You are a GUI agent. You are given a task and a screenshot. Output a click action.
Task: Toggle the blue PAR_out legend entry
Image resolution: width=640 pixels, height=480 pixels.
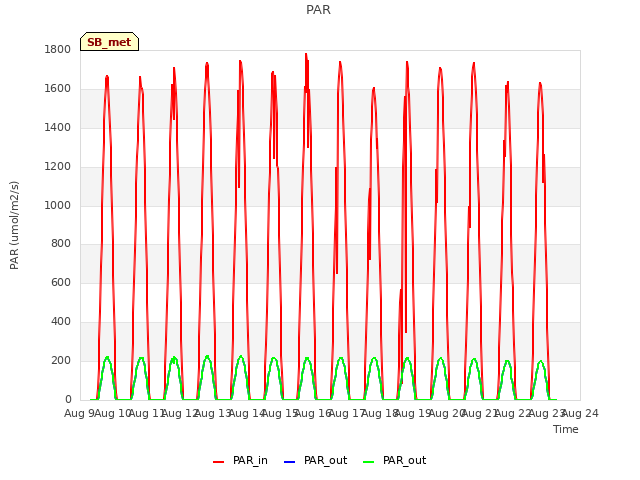[x=315, y=460]
